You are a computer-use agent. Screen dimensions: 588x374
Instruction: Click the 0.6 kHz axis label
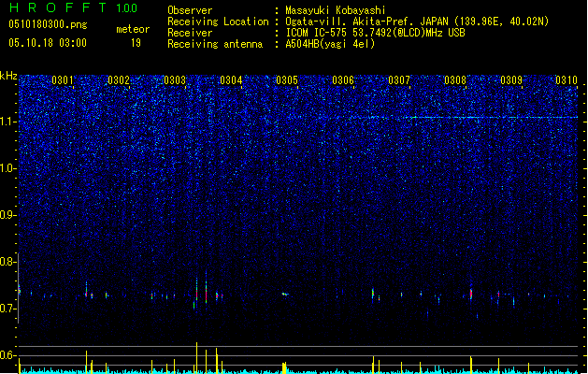pos(8,355)
